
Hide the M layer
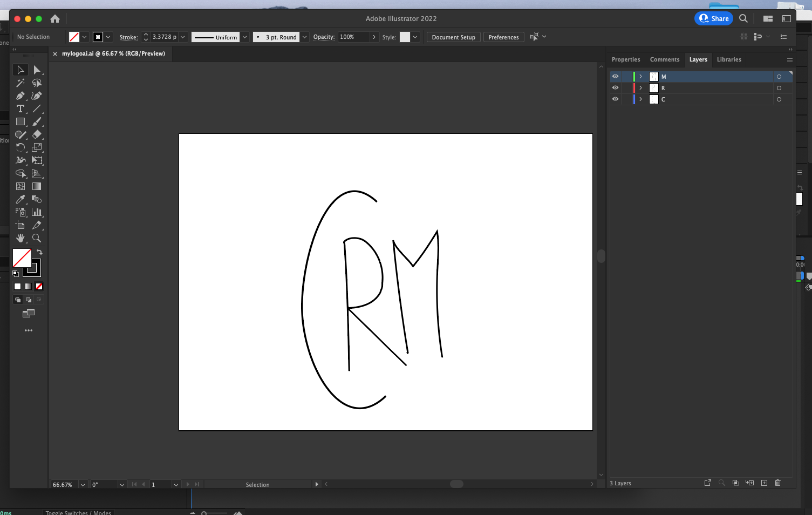(615, 76)
